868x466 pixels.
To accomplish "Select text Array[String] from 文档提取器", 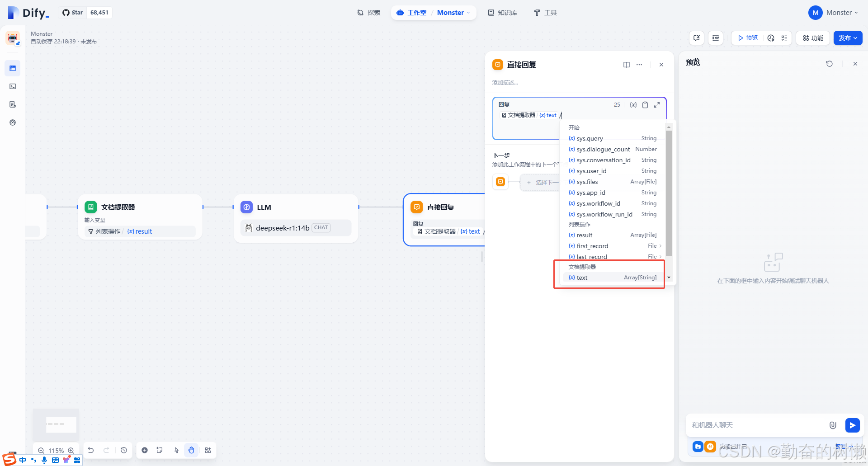I will (613, 278).
